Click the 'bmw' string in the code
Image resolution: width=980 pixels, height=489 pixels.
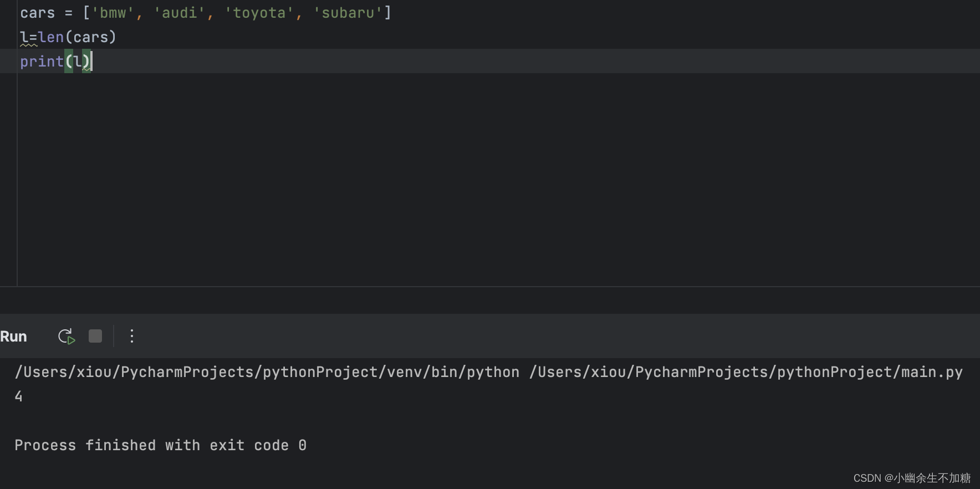tap(113, 13)
